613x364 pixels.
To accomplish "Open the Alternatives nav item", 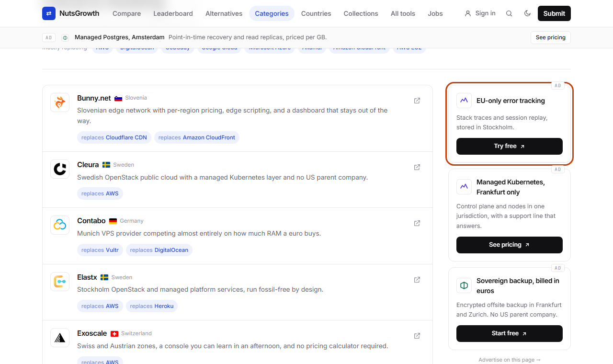I will click(x=224, y=13).
